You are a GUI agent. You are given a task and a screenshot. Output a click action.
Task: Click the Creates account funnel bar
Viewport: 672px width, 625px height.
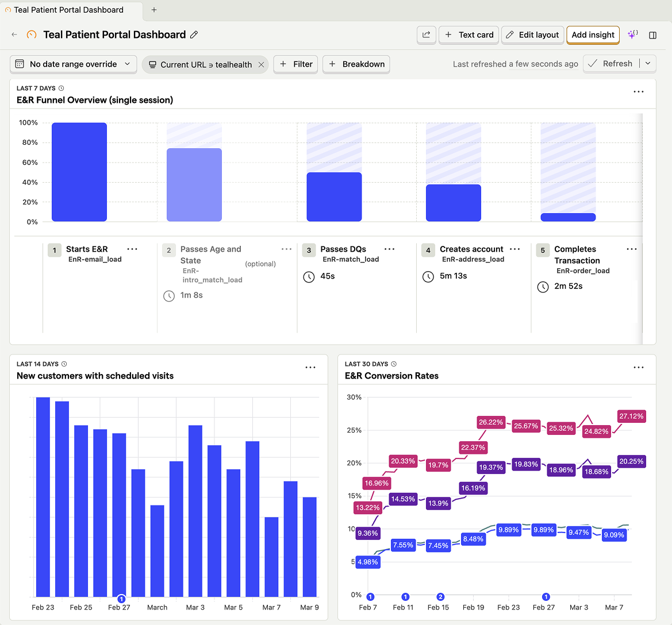tap(454, 203)
